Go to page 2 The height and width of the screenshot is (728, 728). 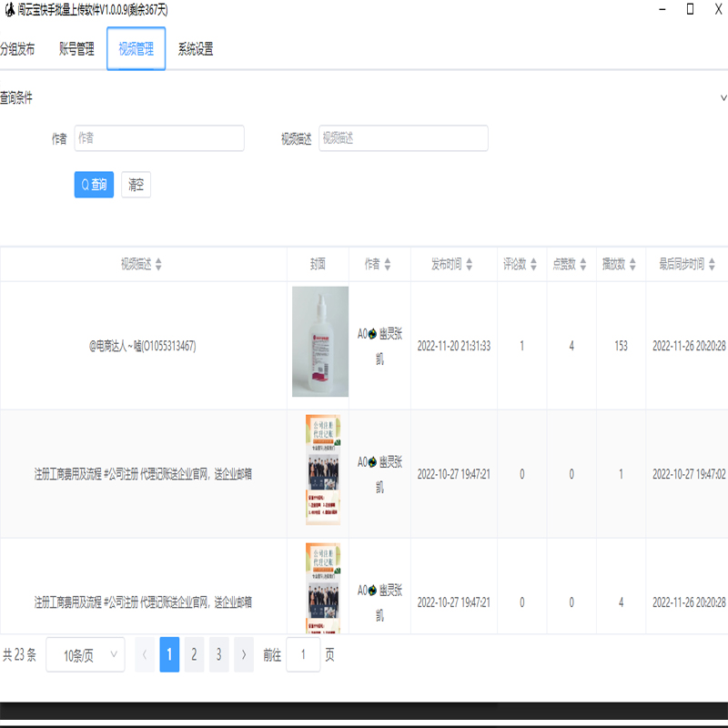194,654
